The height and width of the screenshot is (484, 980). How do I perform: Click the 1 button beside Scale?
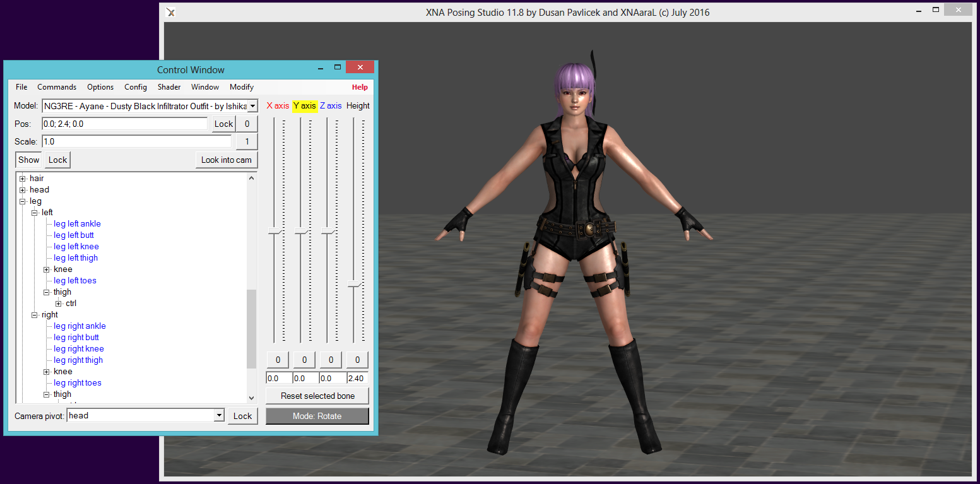coord(247,141)
